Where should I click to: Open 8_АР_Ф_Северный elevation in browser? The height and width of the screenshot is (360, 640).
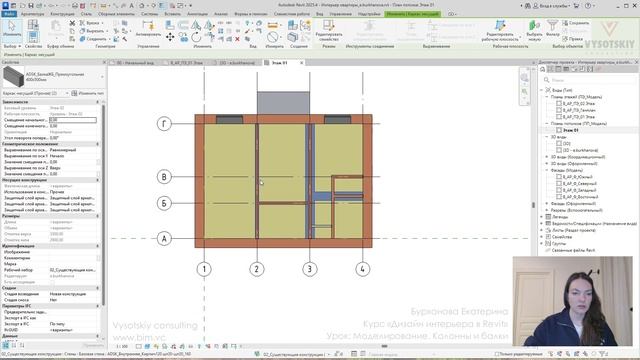[580, 184]
